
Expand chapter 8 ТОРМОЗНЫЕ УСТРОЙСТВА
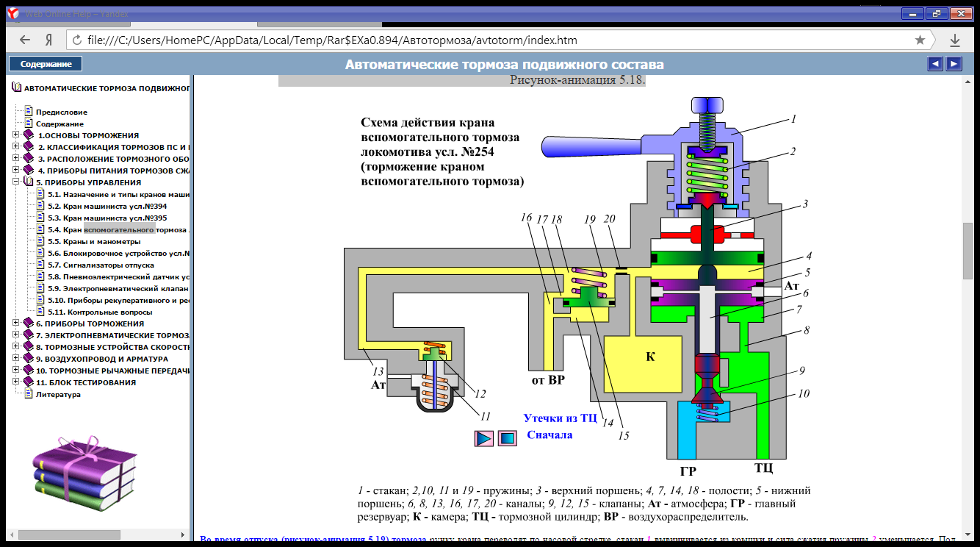tap(16, 347)
